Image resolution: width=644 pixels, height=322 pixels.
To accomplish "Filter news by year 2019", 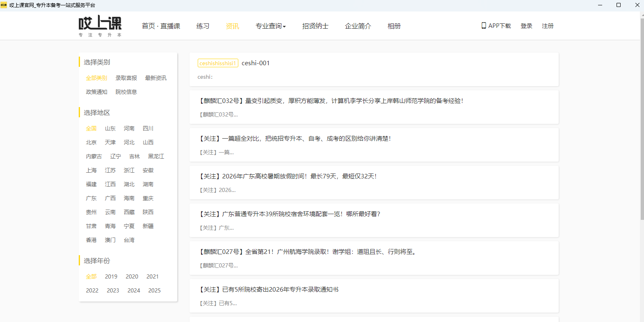I will 111,276.
